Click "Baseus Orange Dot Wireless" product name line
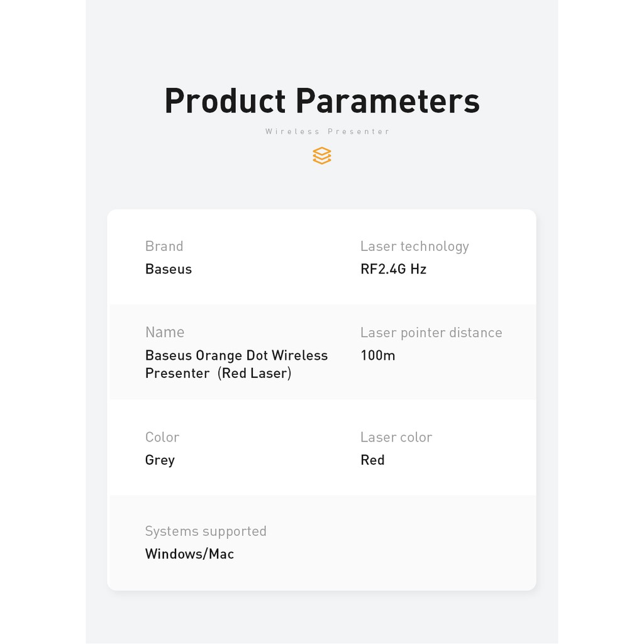 236,355
